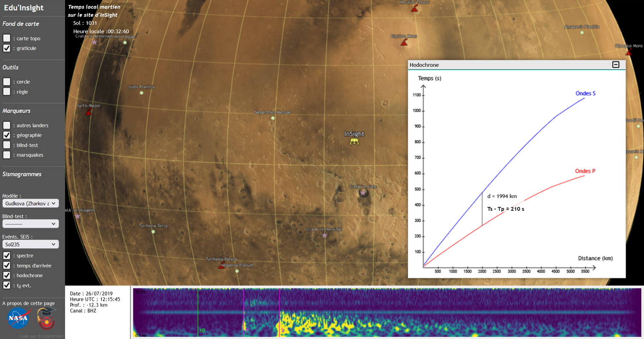Enable blind-test markers checkbox
The height and width of the screenshot is (339, 644).
tap(7, 145)
